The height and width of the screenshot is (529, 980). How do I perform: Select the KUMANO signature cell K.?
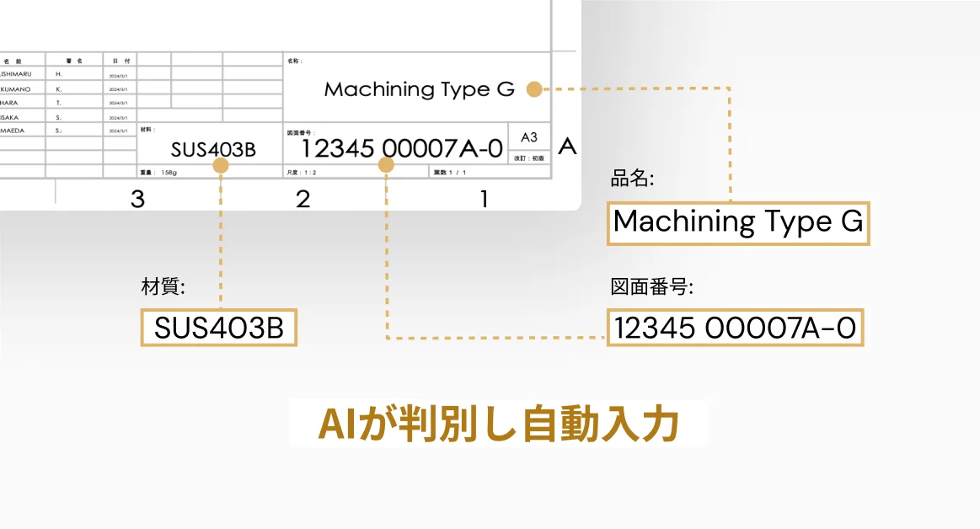[59, 88]
